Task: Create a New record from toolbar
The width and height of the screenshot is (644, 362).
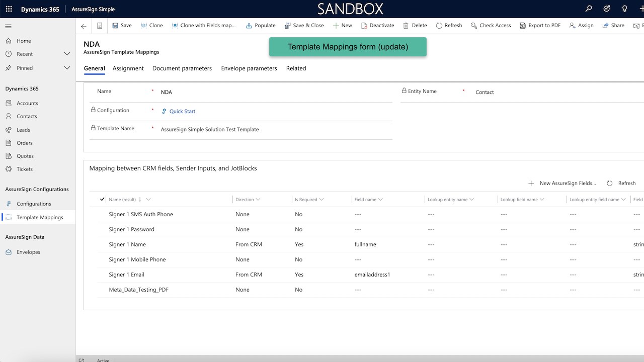Action: point(343,26)
